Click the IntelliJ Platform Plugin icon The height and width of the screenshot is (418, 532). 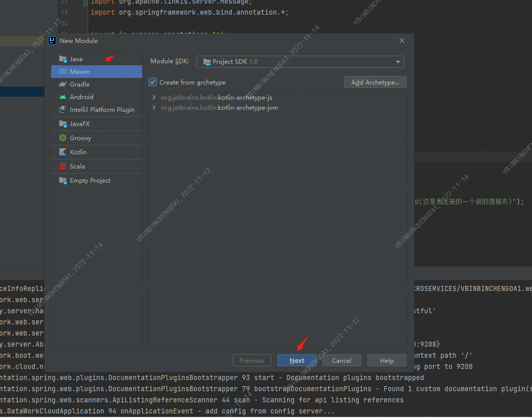[63, 110]
